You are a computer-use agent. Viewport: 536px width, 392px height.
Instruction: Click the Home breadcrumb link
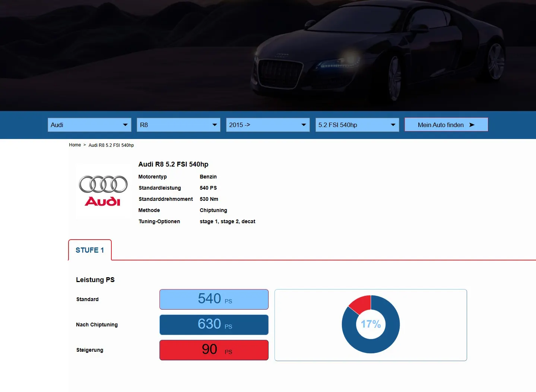pos(75,145)
